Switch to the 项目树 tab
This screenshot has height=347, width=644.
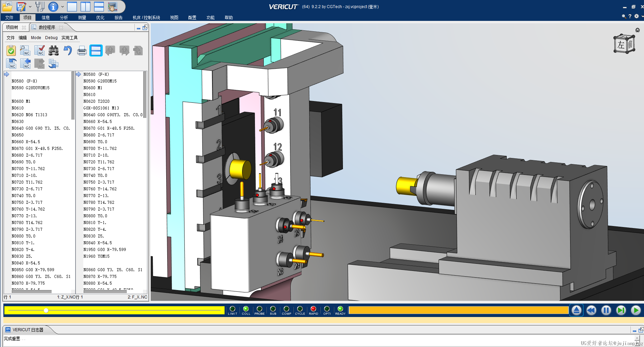tap(12, 27)
